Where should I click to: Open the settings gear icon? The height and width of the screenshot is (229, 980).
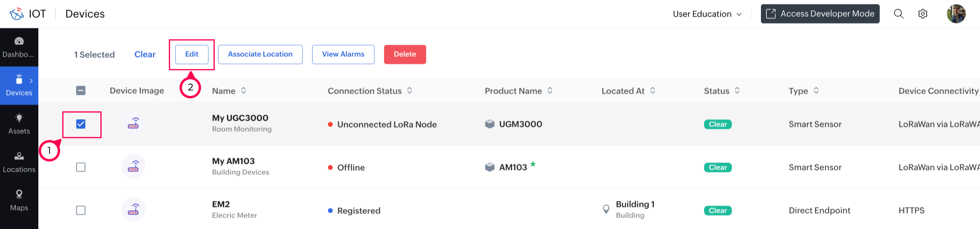[923, 14]
